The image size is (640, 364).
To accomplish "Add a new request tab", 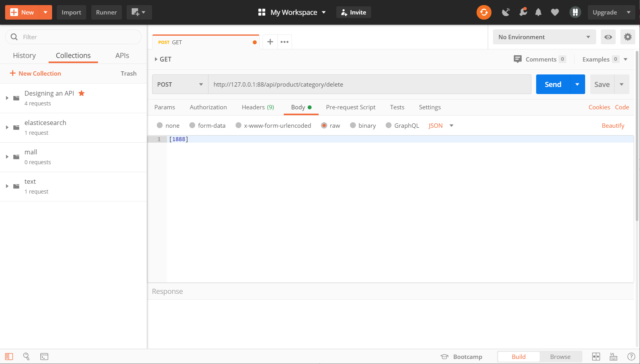I will click(270, 42).
